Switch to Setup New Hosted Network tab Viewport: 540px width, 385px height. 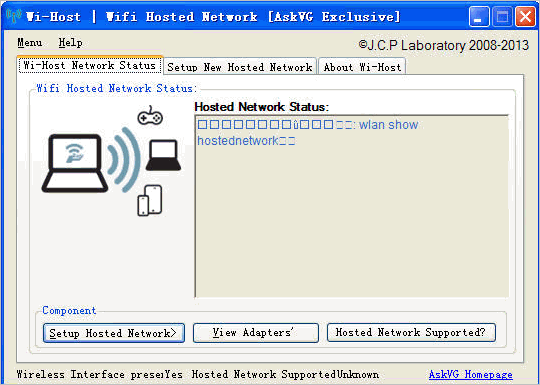240,67
